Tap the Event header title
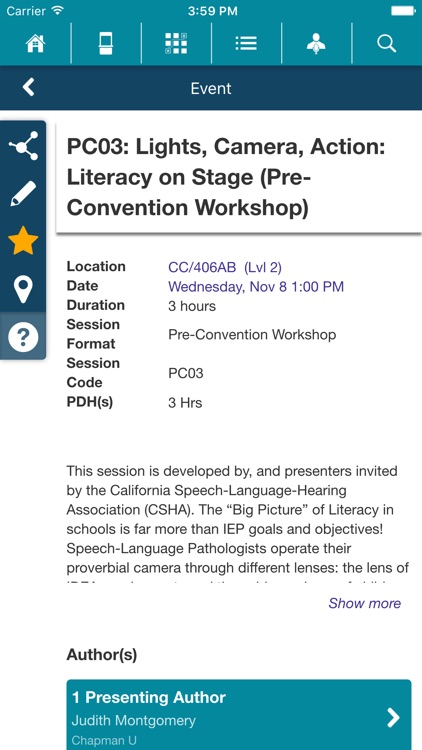 pyautogui.click(x=211, y=88)
